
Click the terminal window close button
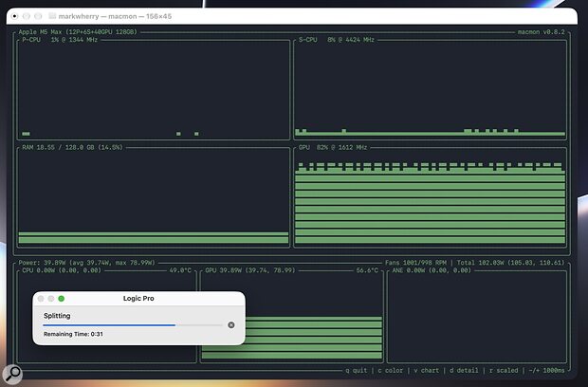coord(14,16)
